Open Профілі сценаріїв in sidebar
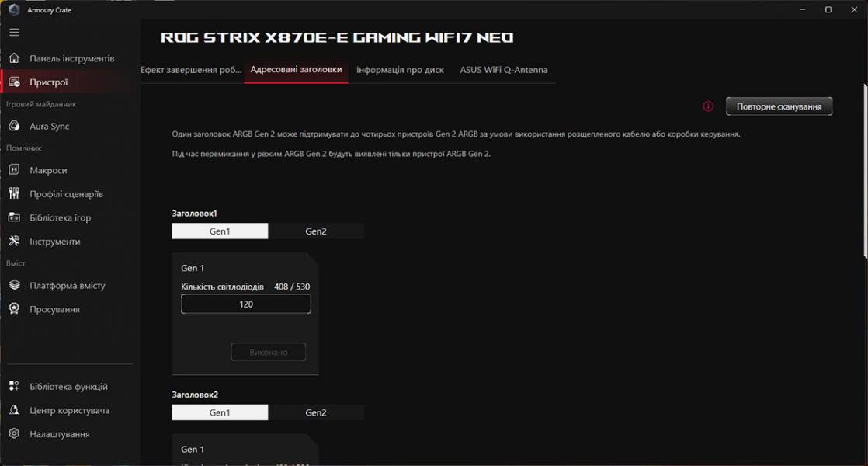 click(67, 194)
